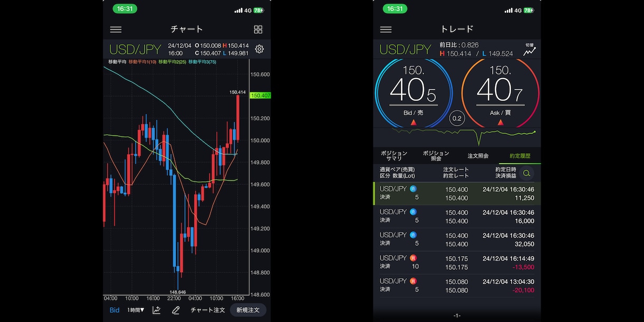Tap the 移動平均3(75) legend label
This screenshot has height=322, width=644.
(202, 62)
